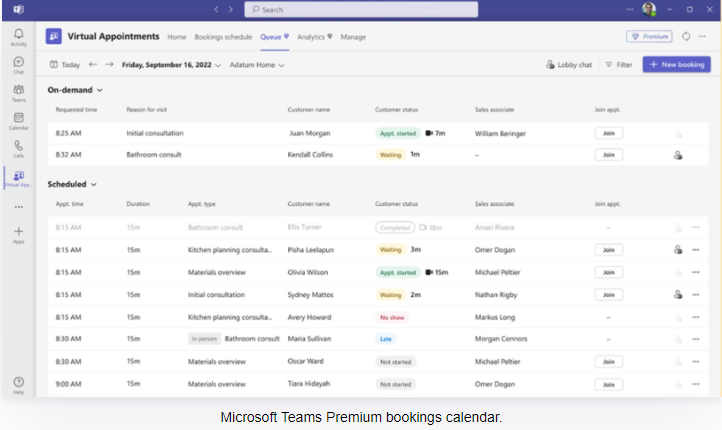Create a New booking
The width and height of the screenshot is (722, 430).
(676, 64)
